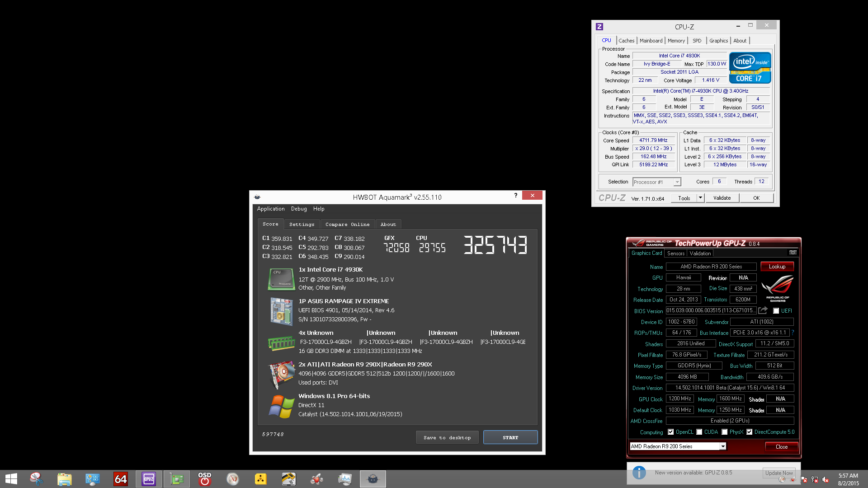
Task: Open the round gauge taskbar icon
Action: 233,479
